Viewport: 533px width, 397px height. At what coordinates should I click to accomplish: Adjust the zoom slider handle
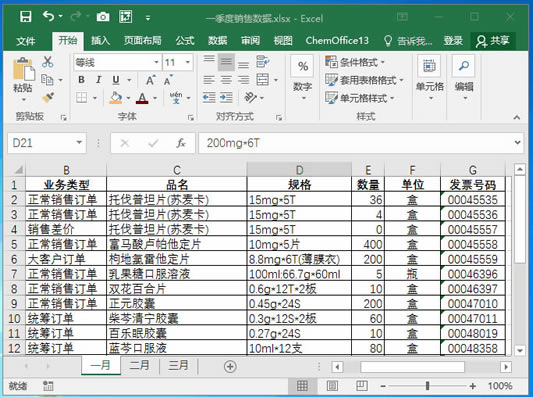click(x=427, y=386)
